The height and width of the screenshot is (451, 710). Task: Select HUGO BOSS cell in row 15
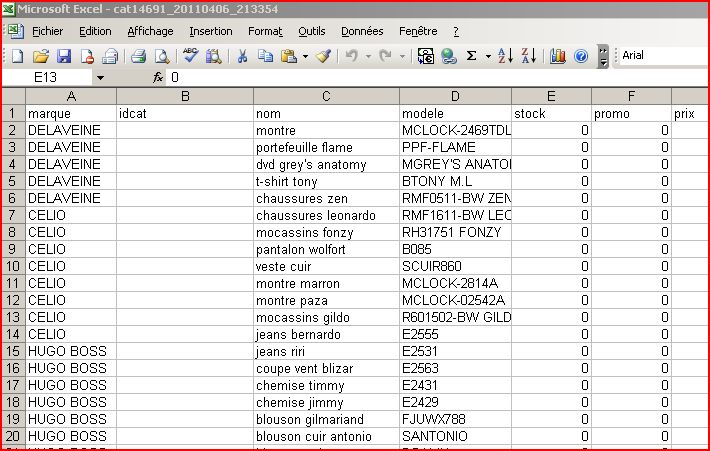click(x=71, y=351)
